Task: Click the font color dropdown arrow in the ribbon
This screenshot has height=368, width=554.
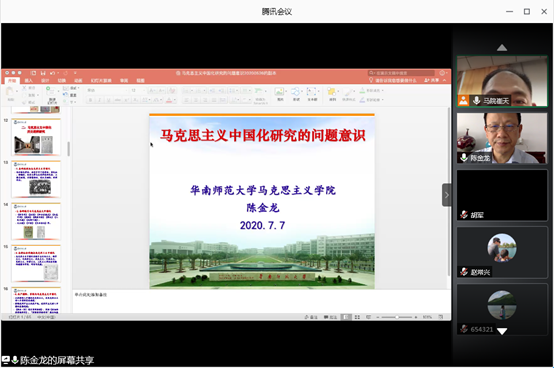Action: pyautogui.click(x=175, y=100)
